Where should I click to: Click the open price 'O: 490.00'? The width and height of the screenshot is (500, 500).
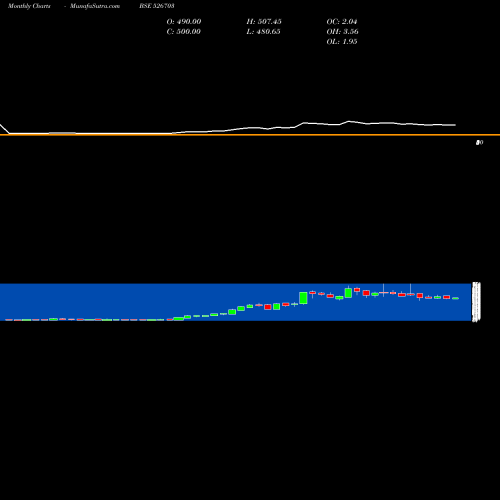pos(184,21)
